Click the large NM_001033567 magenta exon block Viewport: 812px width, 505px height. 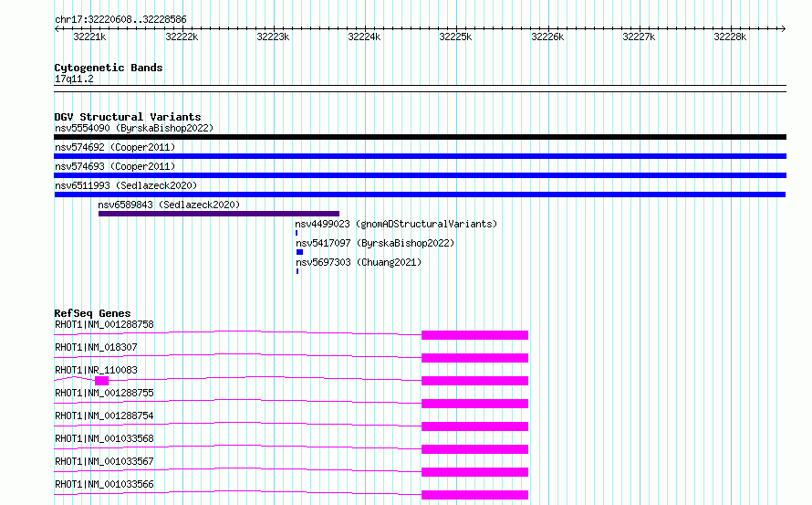474,472
